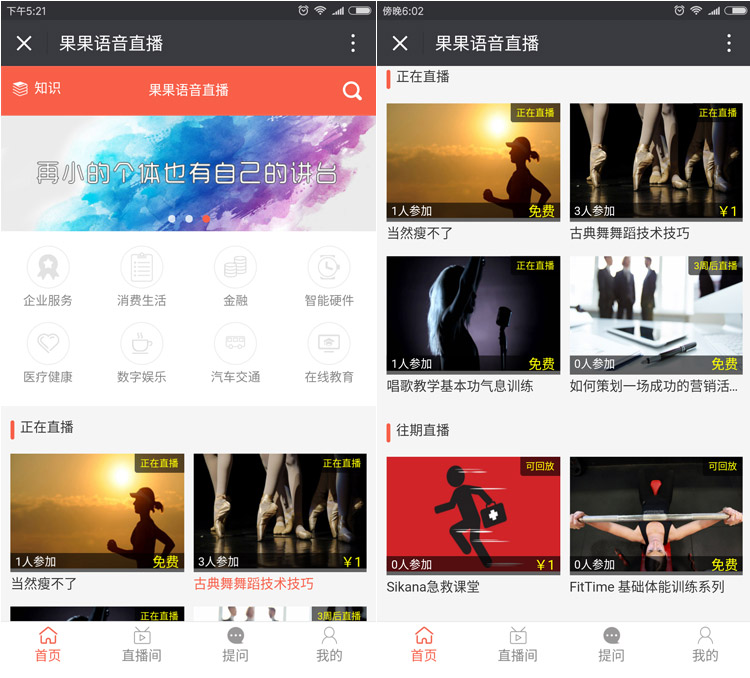Open the three-dot menu in left screen

tap(353, 43)
